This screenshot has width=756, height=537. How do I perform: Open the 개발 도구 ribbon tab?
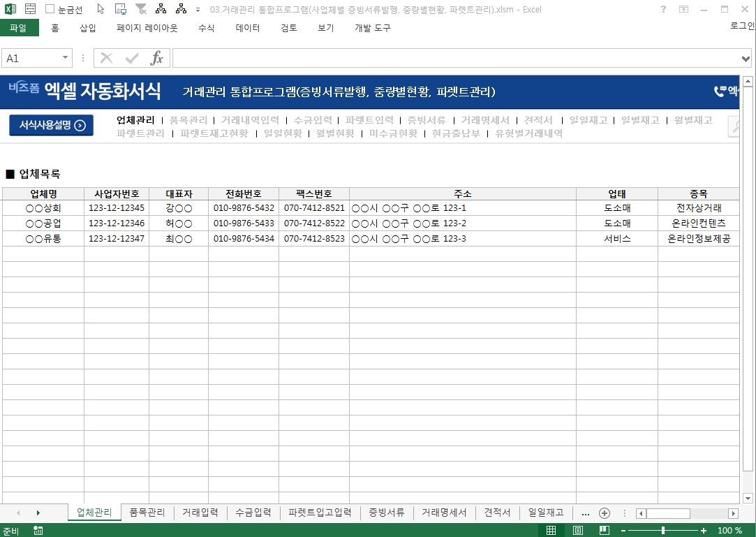coord(373,28)
